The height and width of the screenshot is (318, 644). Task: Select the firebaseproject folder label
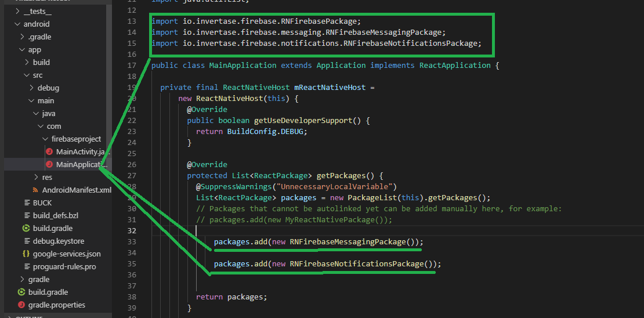[77, 139]
